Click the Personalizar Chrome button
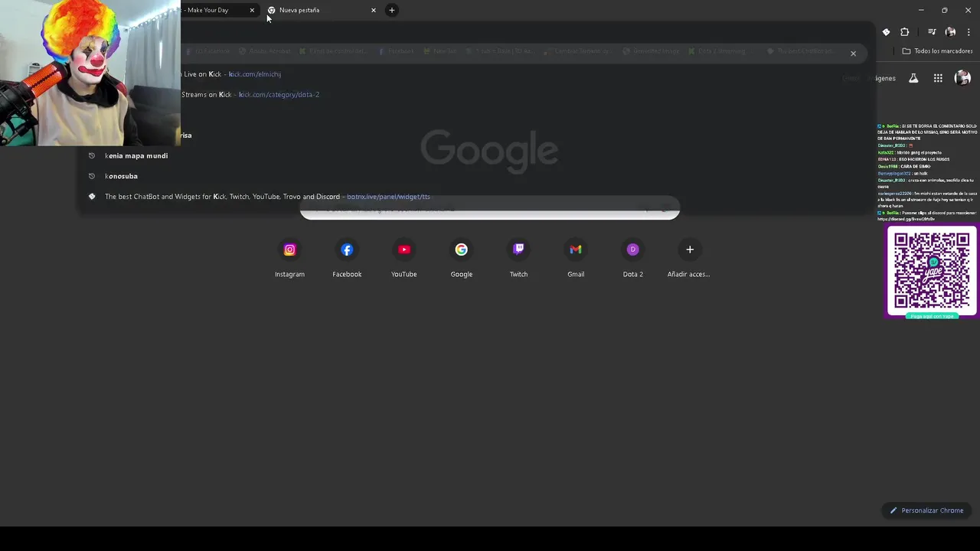980x551 pixels. pos(926,510)
